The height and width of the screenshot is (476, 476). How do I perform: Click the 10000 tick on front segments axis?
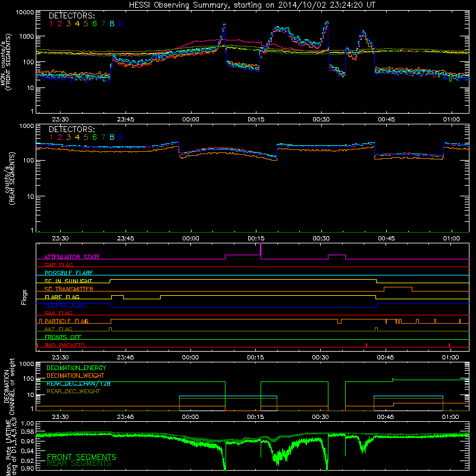click(x=25, y=12)
